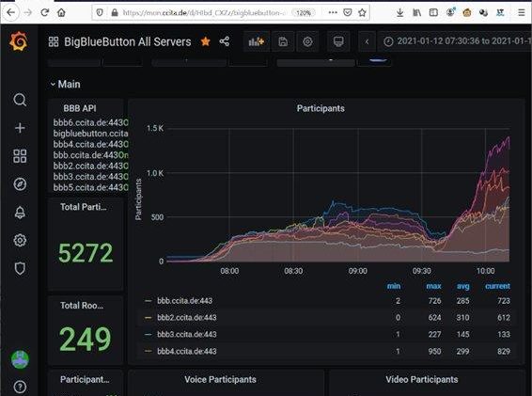Viewport: 532px width, 396px height.
Task: Open the Total Participants panel title
Action: pos(84,207)
